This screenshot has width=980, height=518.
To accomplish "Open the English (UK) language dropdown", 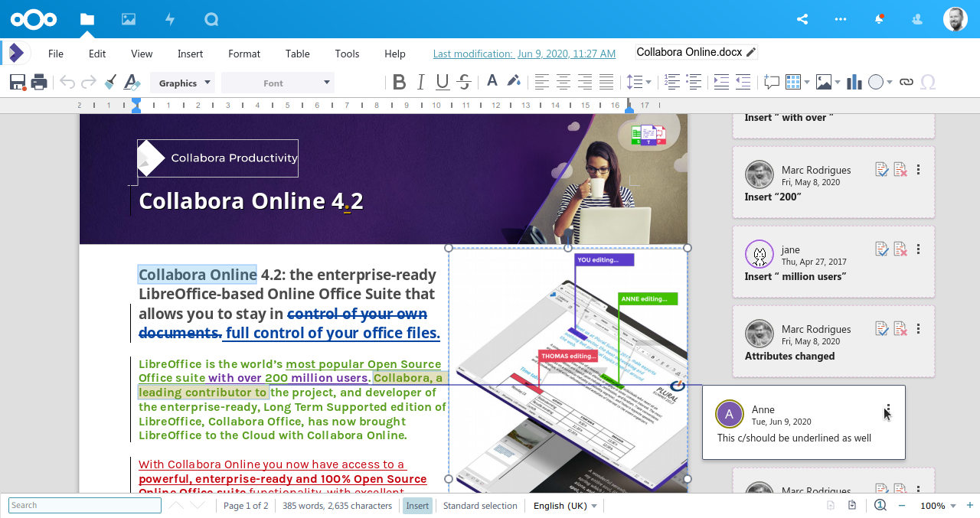I will click(565, 506).
